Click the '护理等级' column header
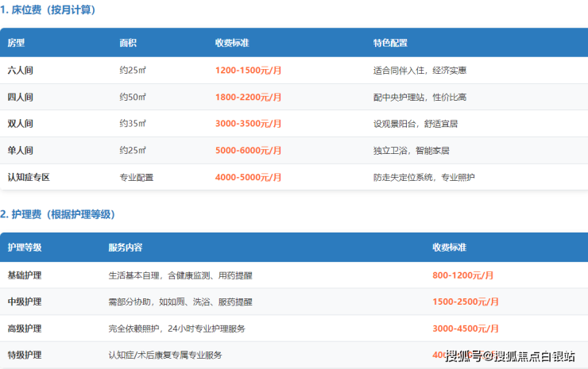The height and width of the screenshot is (369, 588). point(25,248)
